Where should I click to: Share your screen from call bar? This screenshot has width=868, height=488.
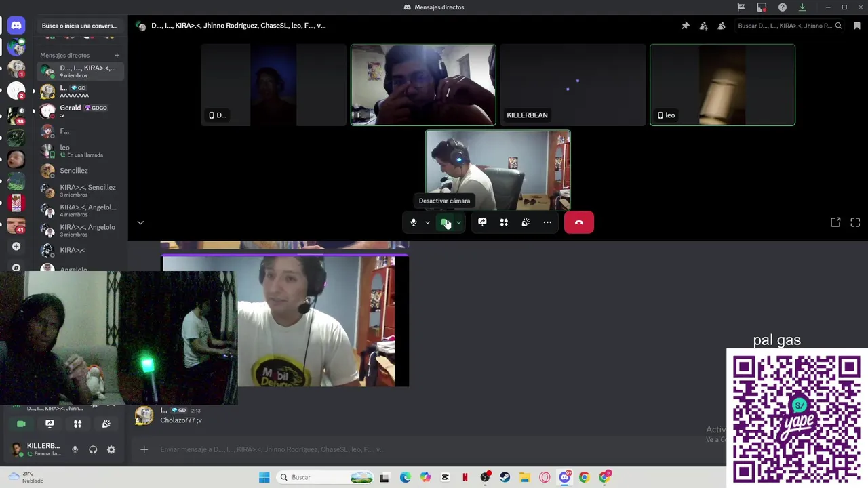[482, 222]
